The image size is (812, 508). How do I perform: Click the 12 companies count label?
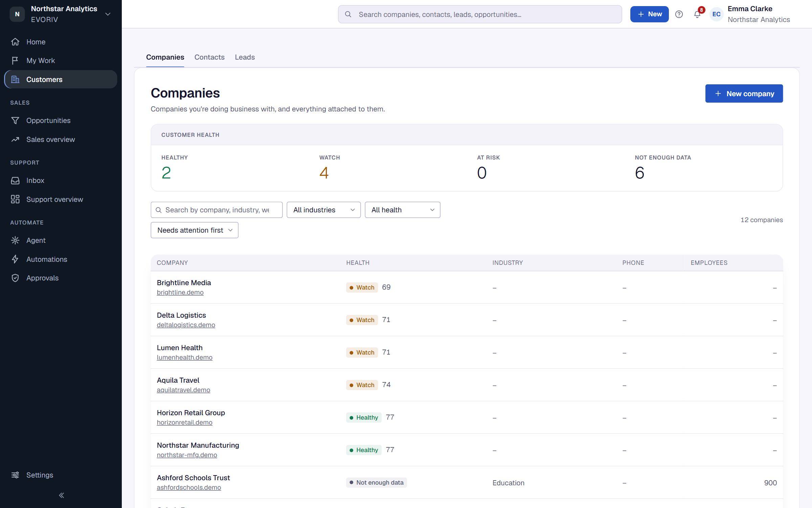coord(762,220)
